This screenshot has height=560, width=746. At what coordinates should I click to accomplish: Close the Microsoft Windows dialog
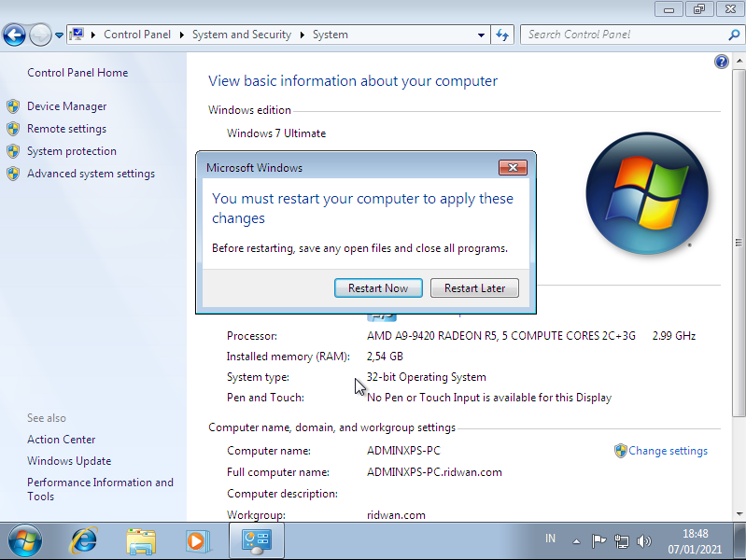tap(513, 167)
